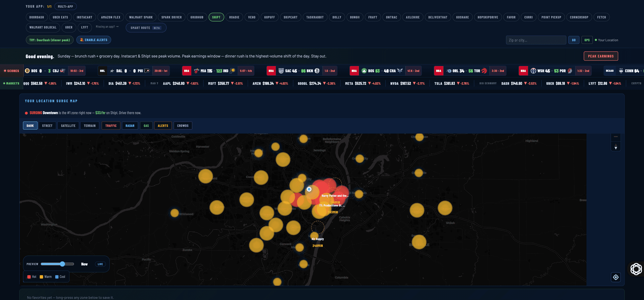Click the GPS button

tap(587, 40)
